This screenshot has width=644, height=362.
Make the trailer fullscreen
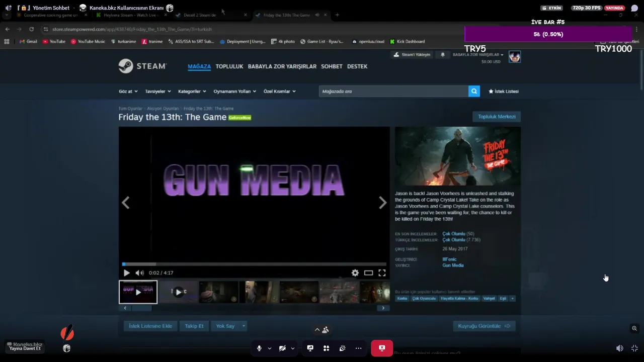[x=382, y=273]
